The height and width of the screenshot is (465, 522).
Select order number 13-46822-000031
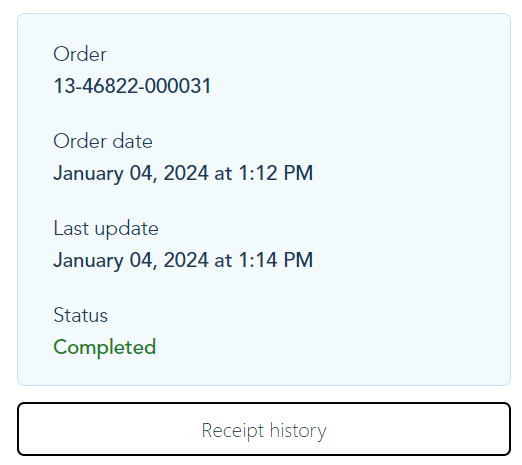point(132,86)
